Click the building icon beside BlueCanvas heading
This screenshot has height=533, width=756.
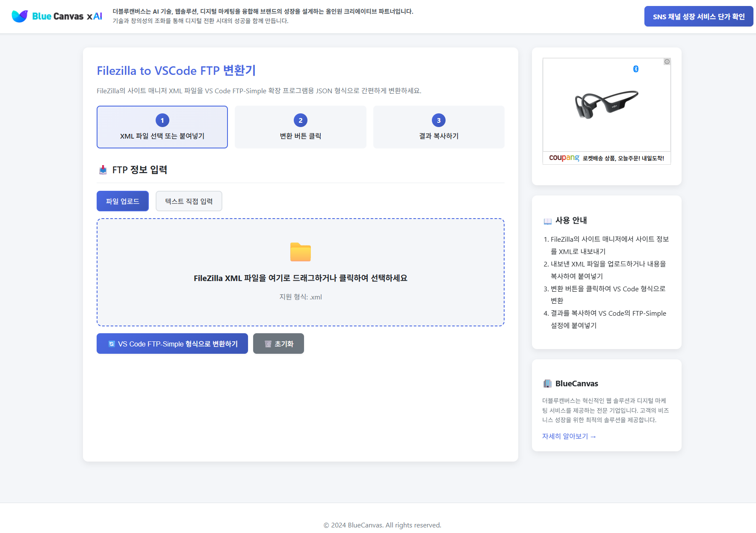click(x=547, y=384)
